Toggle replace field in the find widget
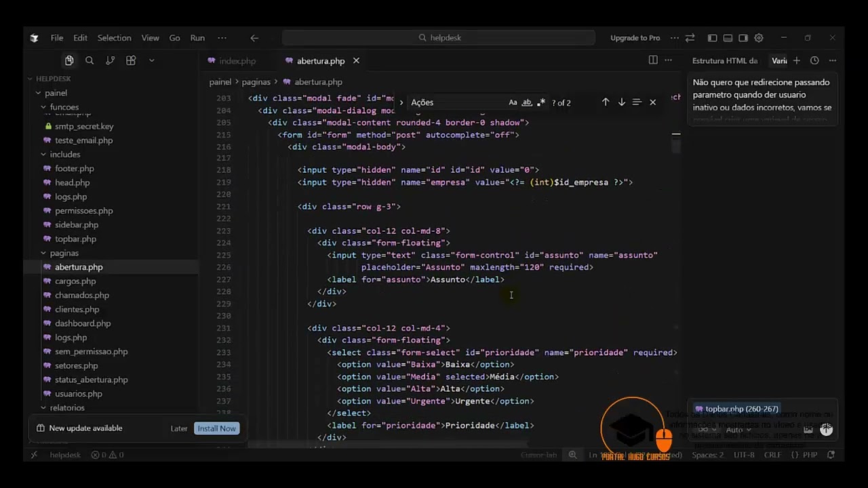Viewport: 868px width, 488px height. point(401,102)
